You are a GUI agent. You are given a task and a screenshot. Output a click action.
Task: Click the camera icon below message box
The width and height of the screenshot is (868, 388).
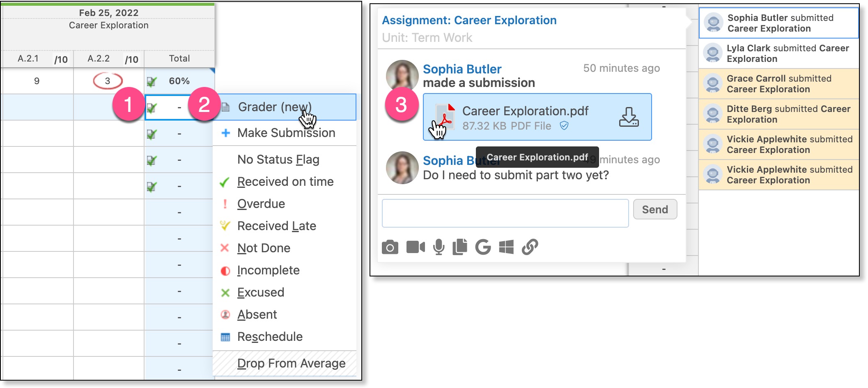390,247
